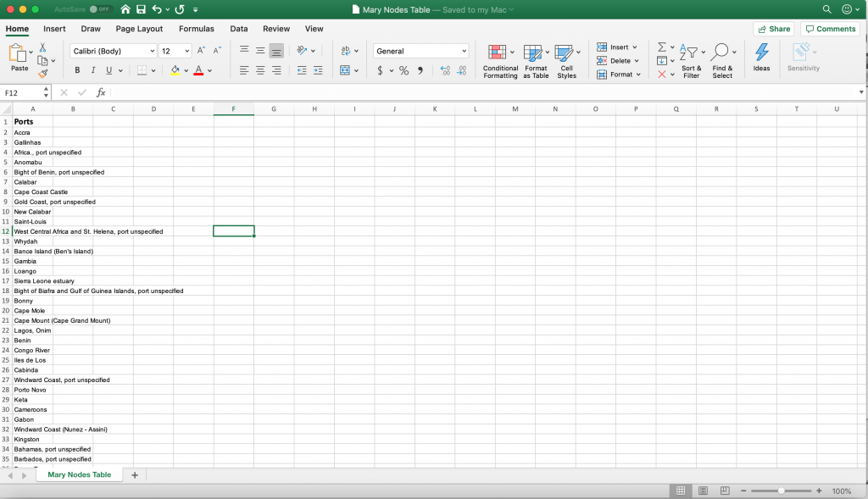Open the font size 12 dropdown
Viewport: 868px width, 499px height.
tap(186, 52)
